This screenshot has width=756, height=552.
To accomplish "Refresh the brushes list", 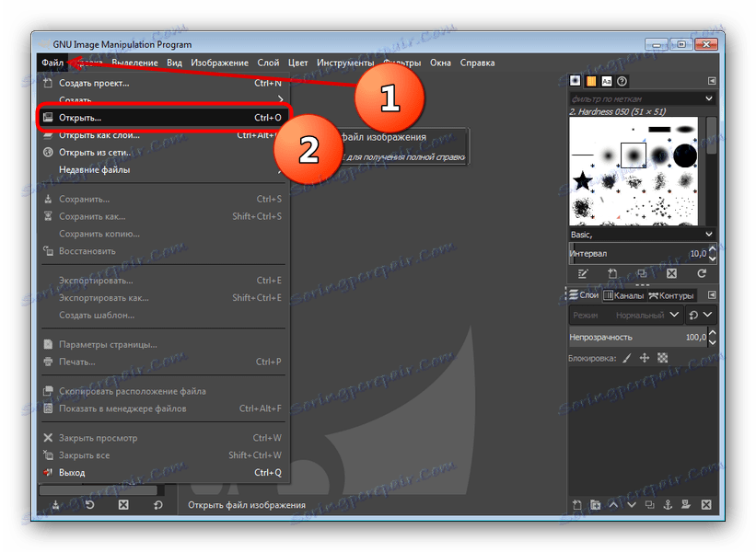I will pyautogui.click(x=702, y=273).
